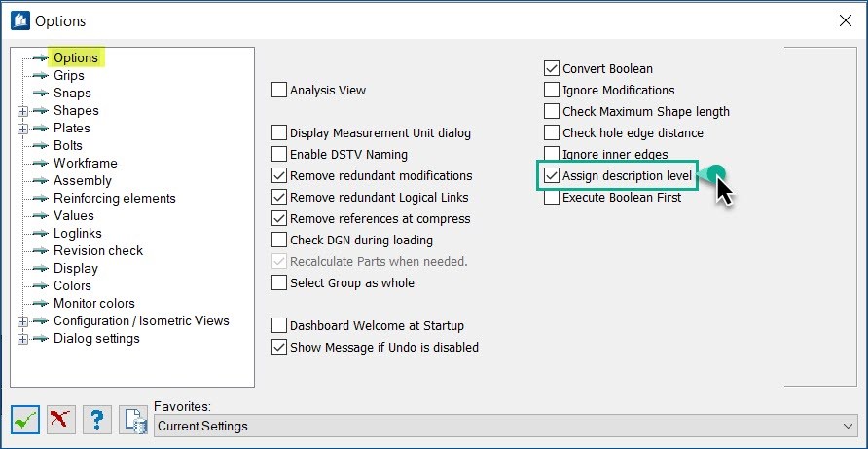The image size is (868, 449).
Task: Tick Dashboard Welcome at Startup
Action: click(279, 326)
